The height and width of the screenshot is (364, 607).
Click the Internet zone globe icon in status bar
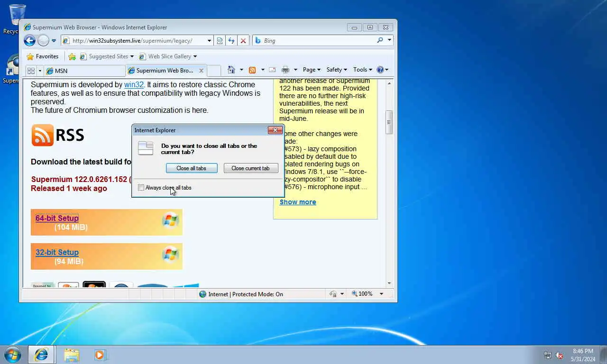coord(203,294)
